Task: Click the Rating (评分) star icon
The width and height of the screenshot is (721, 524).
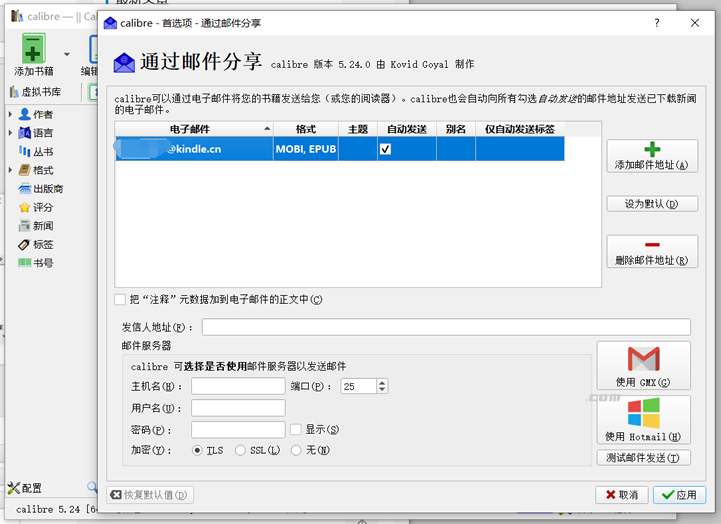Action: (x=25, y=207)
